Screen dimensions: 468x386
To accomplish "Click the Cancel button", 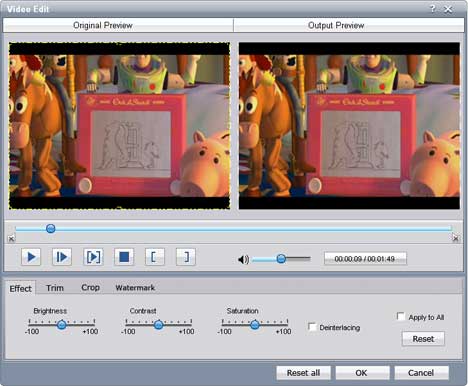I will (x=421, y=373).
